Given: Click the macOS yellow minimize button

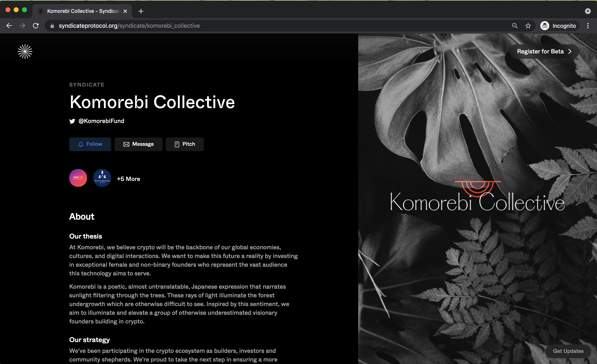Looking at the screenshot, I should coord(16,10).
